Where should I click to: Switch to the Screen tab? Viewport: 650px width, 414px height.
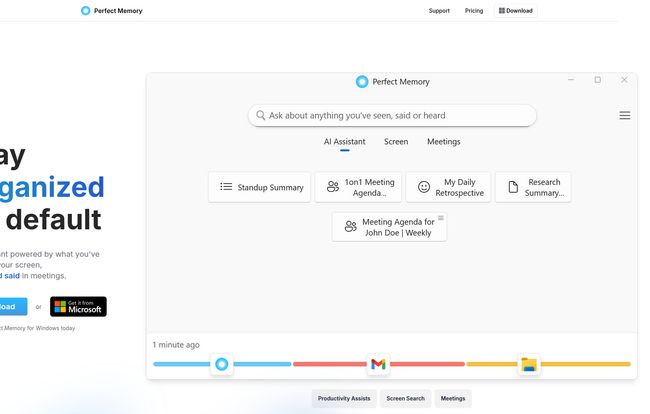coord(396,142)
